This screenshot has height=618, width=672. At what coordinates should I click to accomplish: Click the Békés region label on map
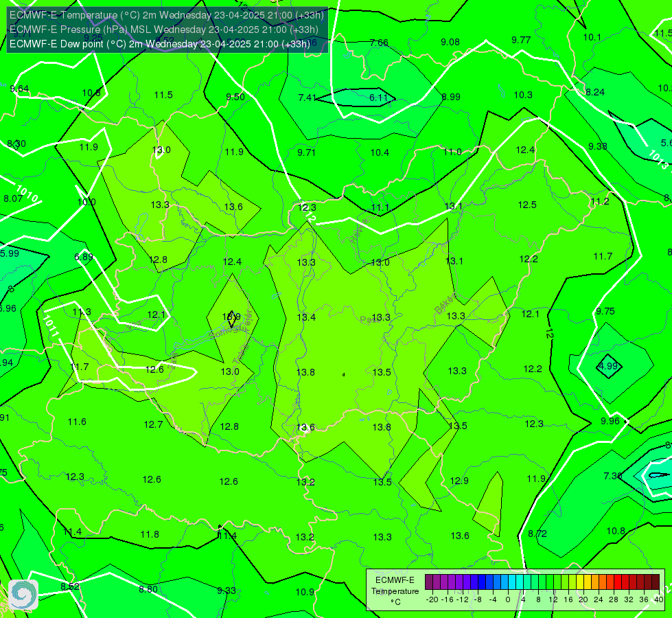click(x=445, y=304)
